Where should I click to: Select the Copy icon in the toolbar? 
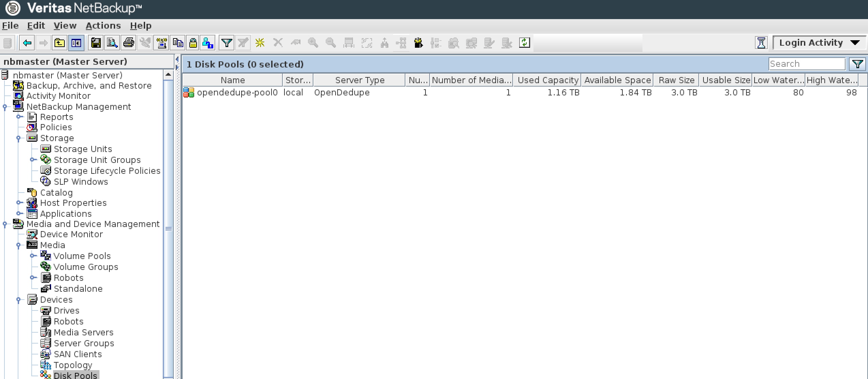pos(177,43)
